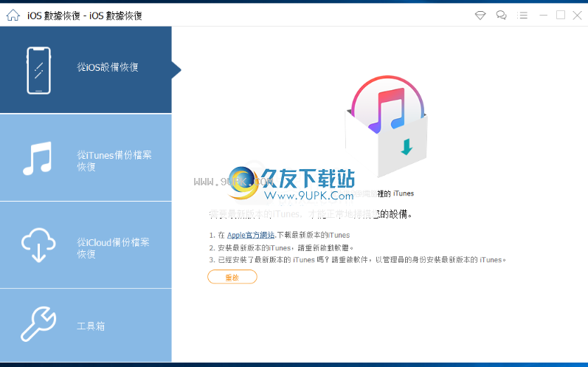The height and width of the screenshot is (367, 588).
Task: Click the phone icon for iOS device recovery
Action: point(38,70)
